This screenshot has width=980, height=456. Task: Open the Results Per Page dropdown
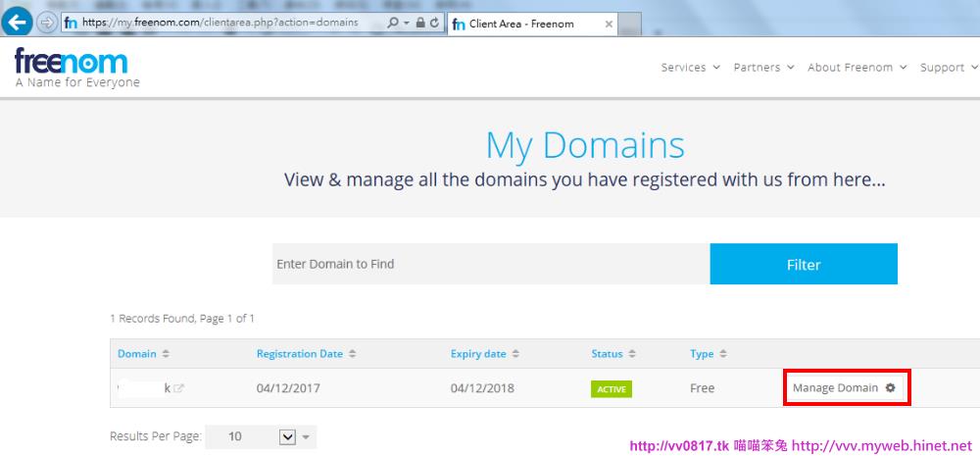click(x=261, y=436)
